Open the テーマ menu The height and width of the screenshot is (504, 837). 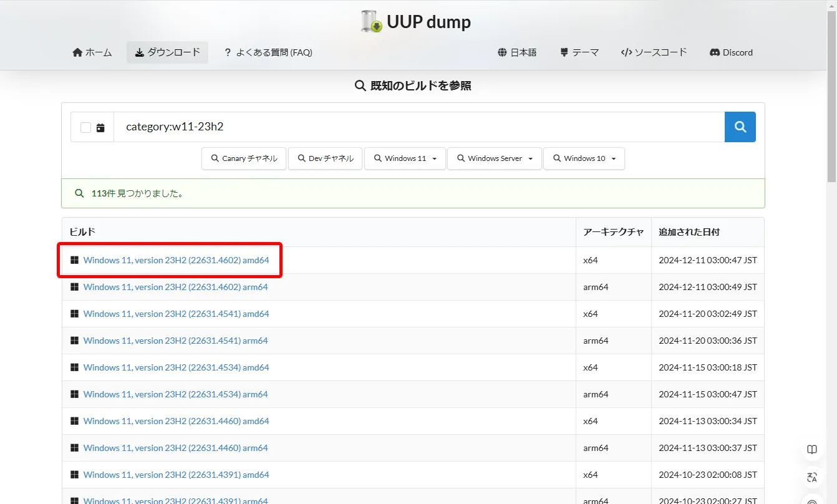click(x=579, y=52)
